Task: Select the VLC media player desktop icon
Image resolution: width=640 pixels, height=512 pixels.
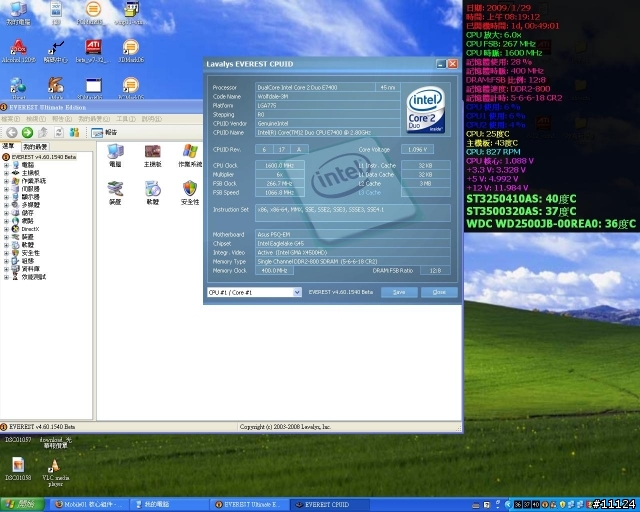Action: [56, 472]
